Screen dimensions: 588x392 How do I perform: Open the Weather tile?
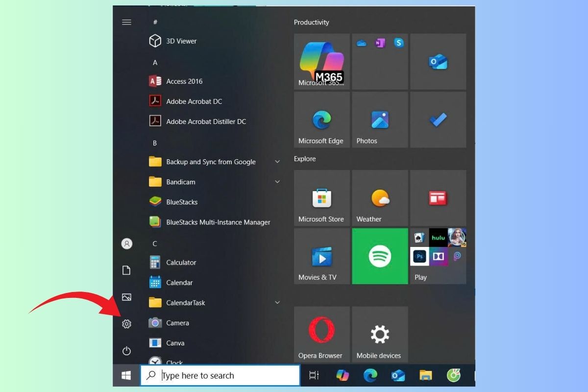(x=380, y=198)
